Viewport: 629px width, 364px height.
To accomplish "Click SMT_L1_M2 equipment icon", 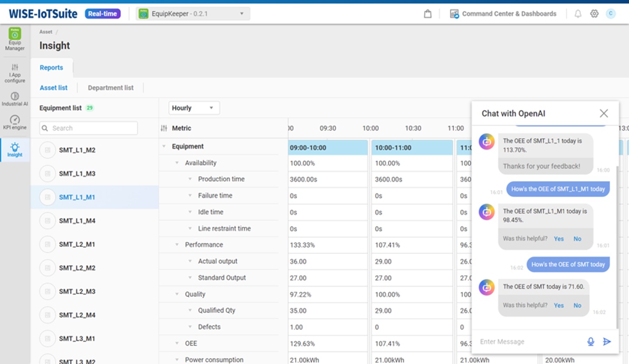I will click(x=47, y=150).
